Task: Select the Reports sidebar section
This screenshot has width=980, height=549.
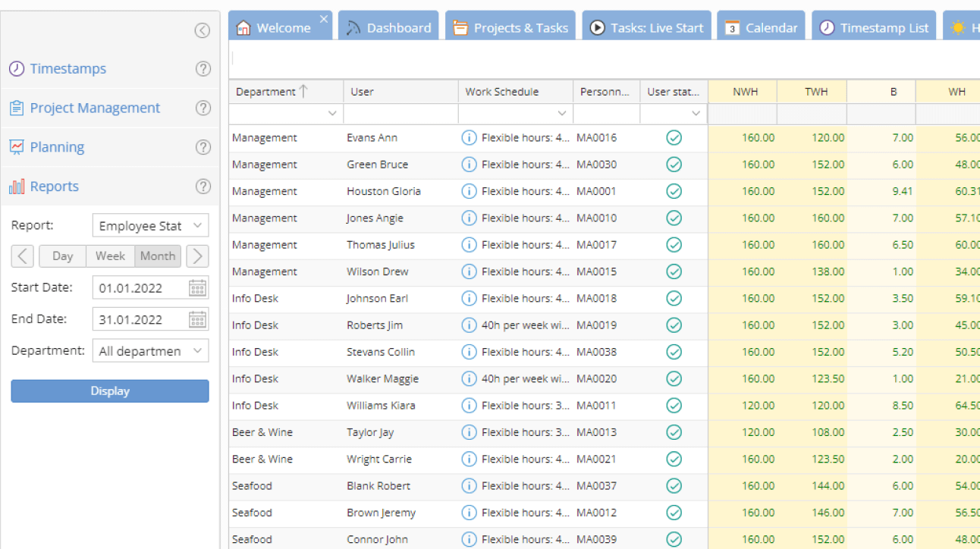Action: [54, 186]
